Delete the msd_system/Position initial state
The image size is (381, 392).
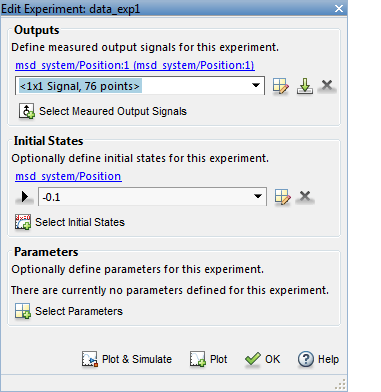305,196
